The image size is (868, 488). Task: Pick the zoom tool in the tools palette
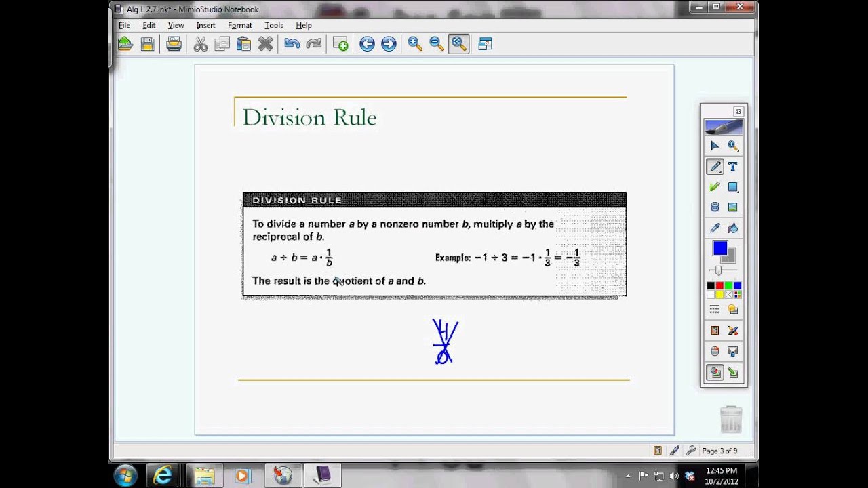pyautogui.click(x=733, y=146)
